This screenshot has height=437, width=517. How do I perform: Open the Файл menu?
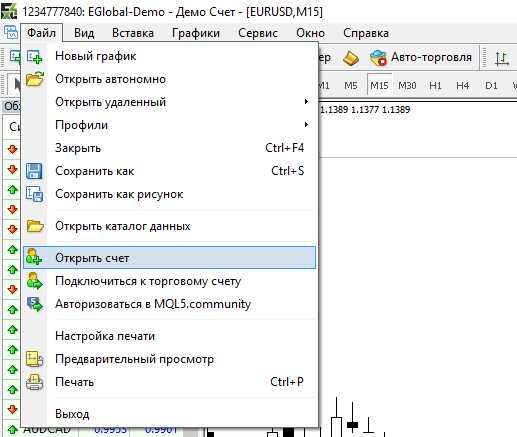41,33
